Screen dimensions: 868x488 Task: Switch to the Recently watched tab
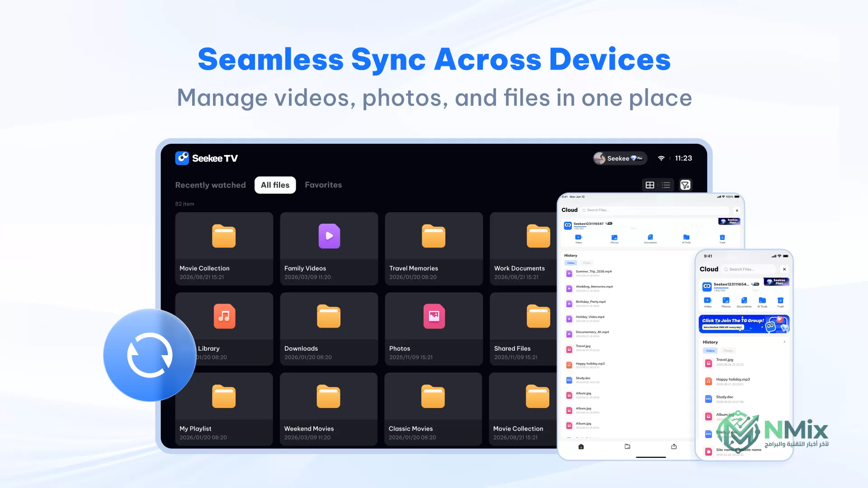[211, 185]
